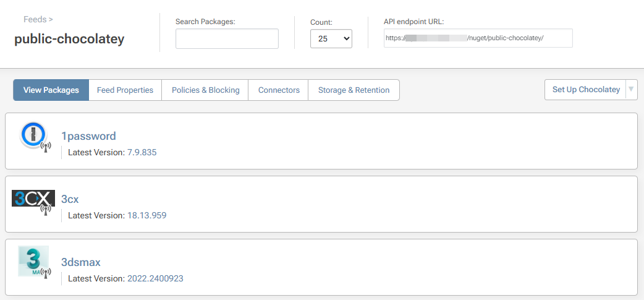Click the 3CX package logo

(x=33, y=199)
